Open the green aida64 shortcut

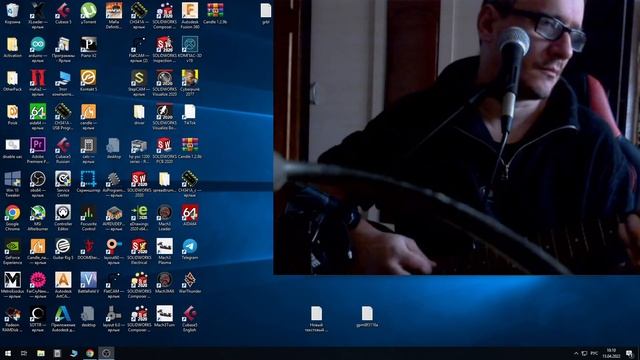coord(38,116)
